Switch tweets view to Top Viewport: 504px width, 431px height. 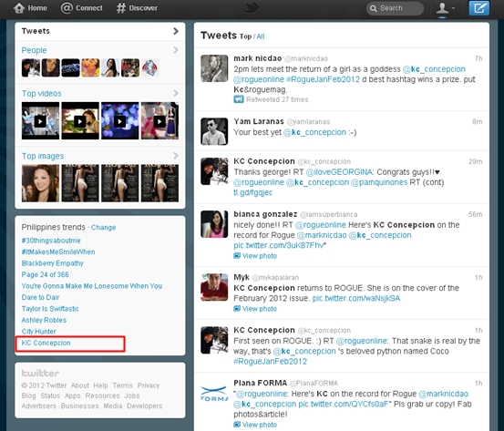[x=245, y=36]
